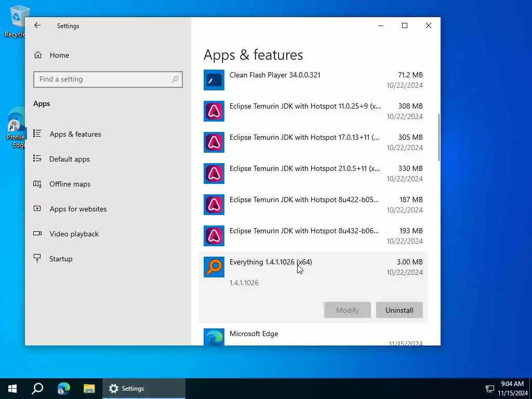Click the Everything 1.4.1.1026 (x64) title
The height and width of the screenshot is (399, 532).
271,262
